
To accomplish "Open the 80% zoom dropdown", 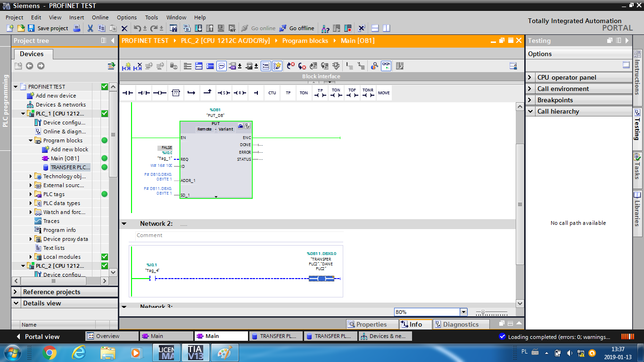I will (463, 312).
